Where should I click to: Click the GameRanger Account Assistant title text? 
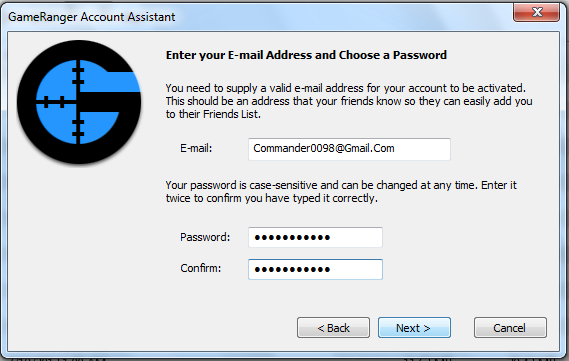[91, 17]
